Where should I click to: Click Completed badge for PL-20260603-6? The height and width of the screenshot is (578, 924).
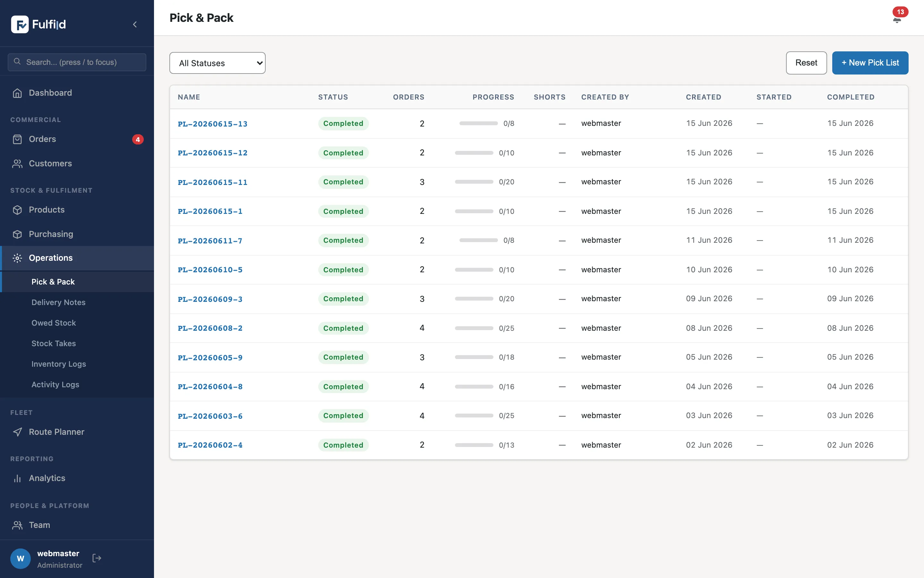click(343, 416)
